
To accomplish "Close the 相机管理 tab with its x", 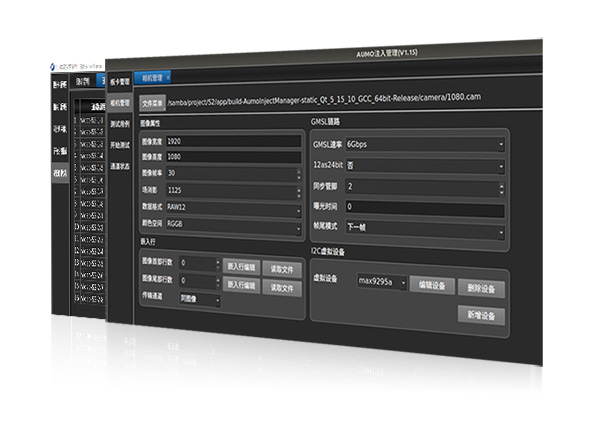I will pos(168,78).
